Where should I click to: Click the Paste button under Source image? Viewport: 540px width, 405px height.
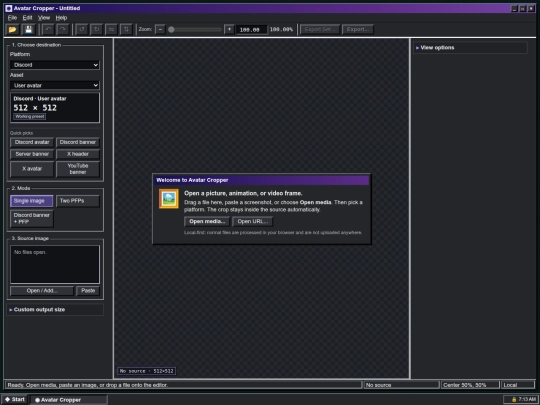88,291
